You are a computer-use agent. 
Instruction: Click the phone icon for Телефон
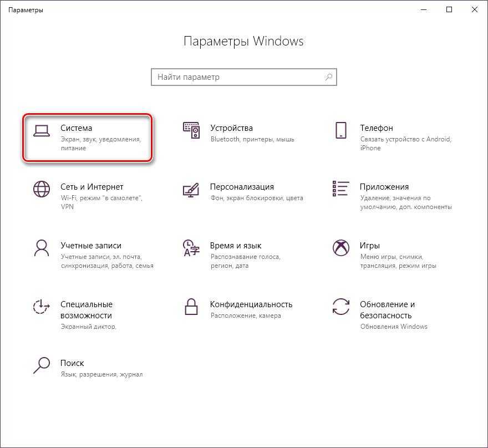point(340,131)
